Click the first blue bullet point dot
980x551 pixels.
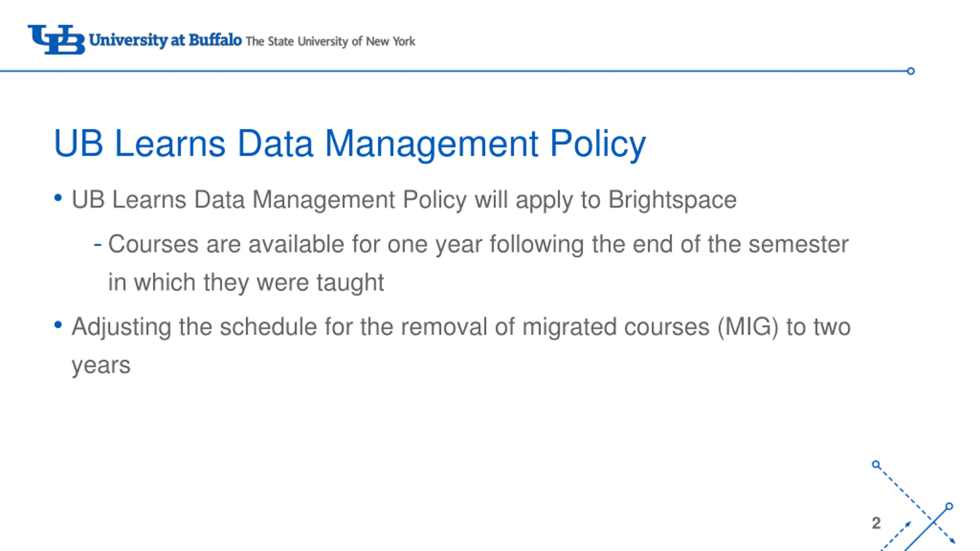pyautogui.click(x=58, y=198)
